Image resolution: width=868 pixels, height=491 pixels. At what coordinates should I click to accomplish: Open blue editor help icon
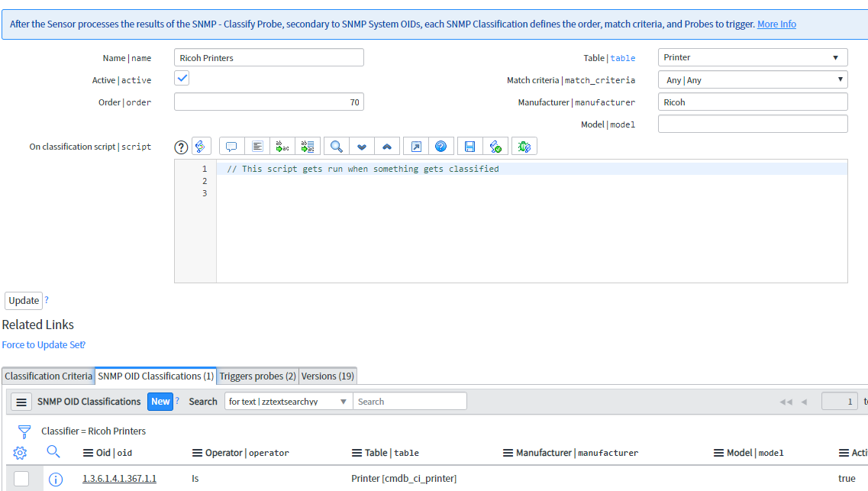(441, 147)
